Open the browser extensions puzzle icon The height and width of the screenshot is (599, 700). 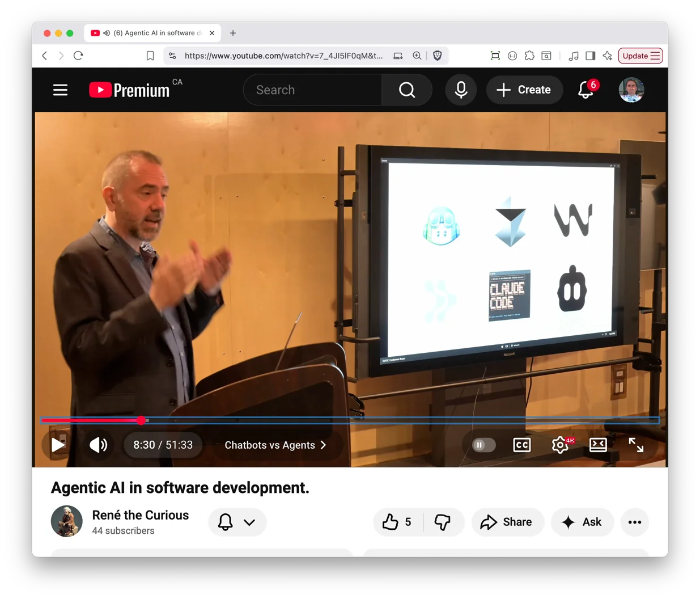click(529, 56)
